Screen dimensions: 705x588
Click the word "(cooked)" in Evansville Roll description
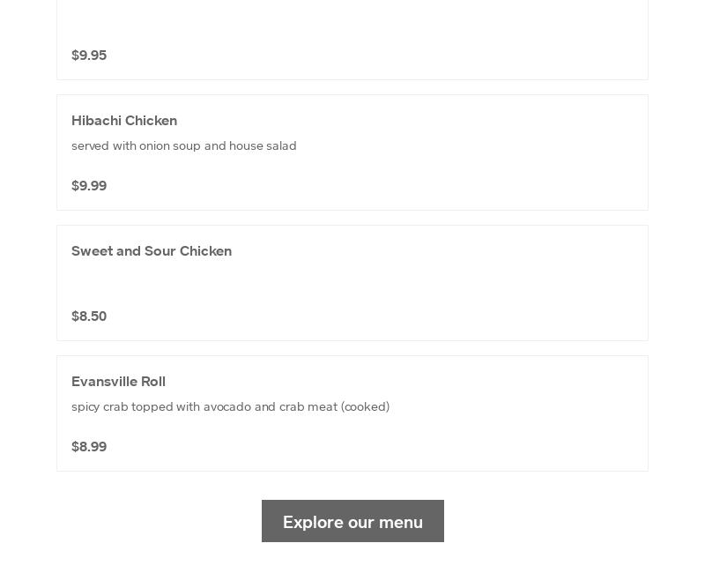[365, 406]
